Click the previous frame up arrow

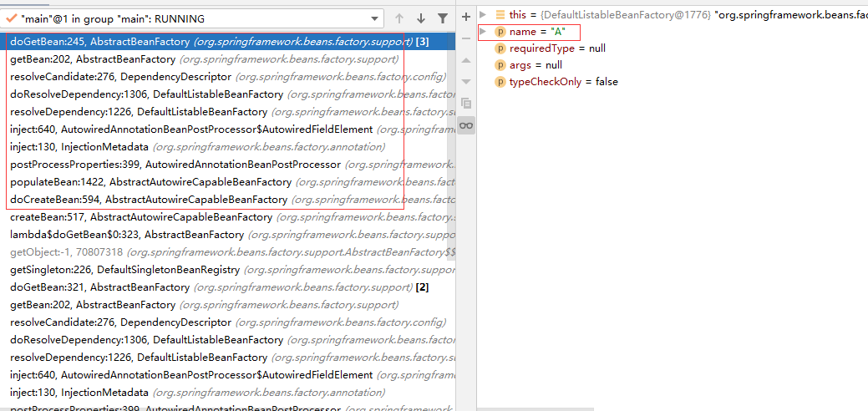click(399, 18)
